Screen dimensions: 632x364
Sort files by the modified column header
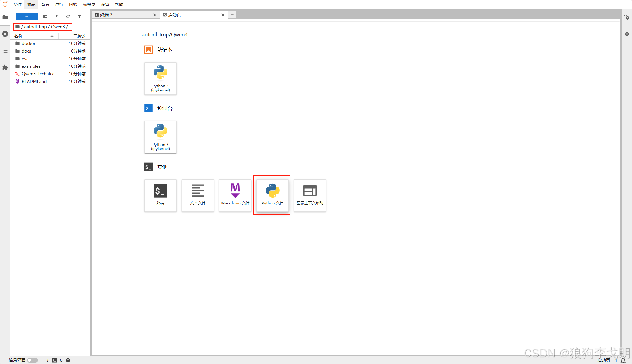pos(79,36)
